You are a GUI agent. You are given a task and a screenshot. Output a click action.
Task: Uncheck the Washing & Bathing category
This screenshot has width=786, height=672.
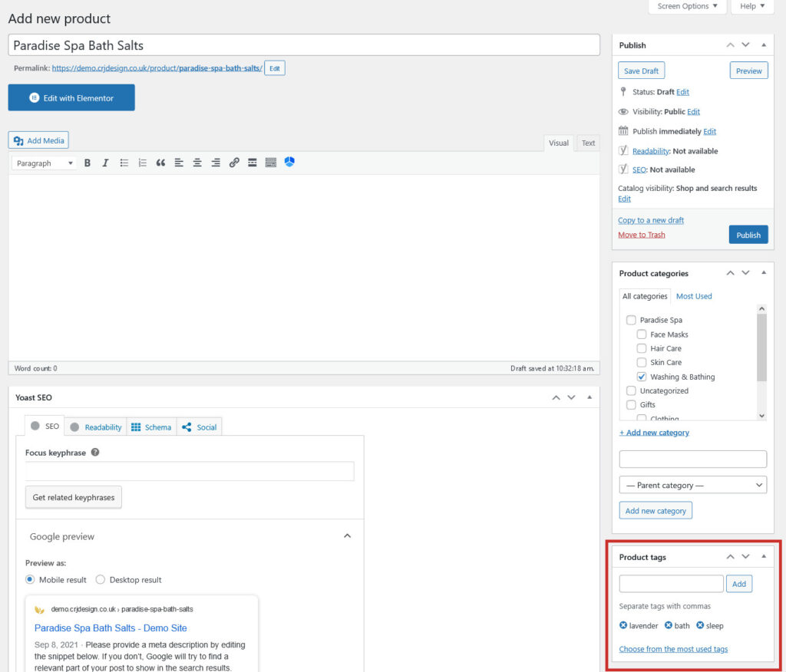click(x=641, y=377)
